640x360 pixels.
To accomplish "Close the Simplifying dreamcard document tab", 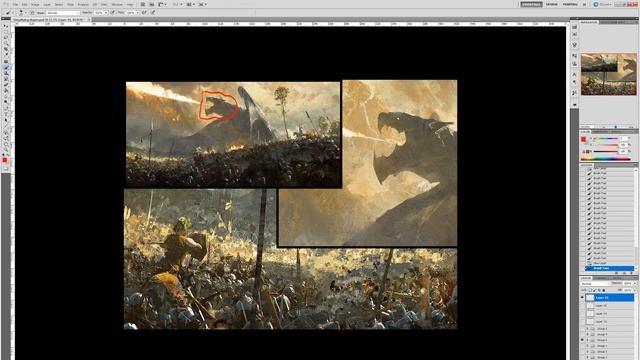I will pos(89,20).
